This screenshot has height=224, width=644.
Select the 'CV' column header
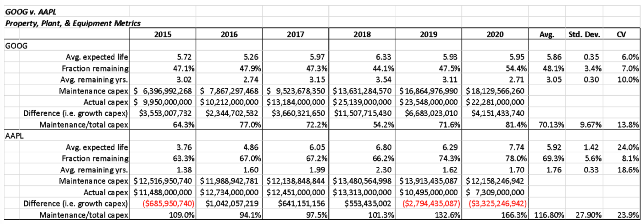click(621, 34)
